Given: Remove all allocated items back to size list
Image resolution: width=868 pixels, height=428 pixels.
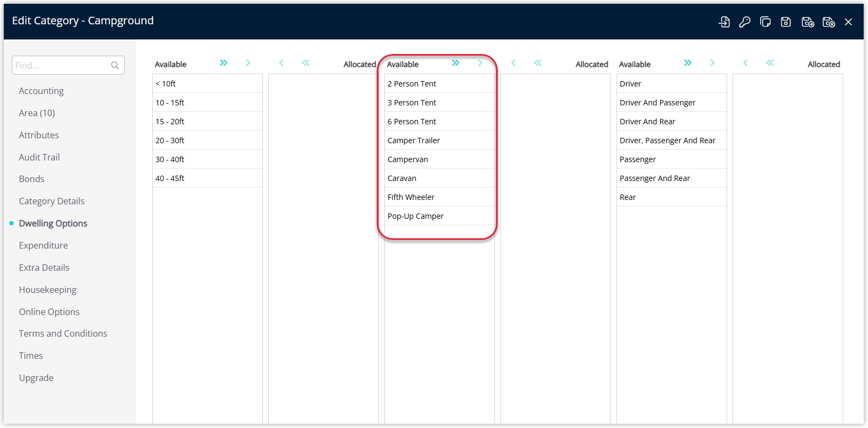Looking at the screenshot, I should pos(306,63).
